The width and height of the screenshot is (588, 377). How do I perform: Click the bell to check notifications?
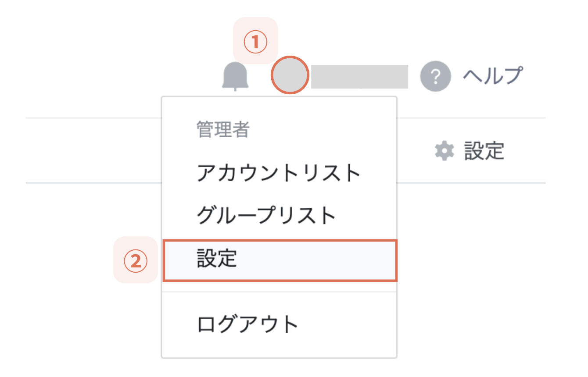click(x=236, y=75)
